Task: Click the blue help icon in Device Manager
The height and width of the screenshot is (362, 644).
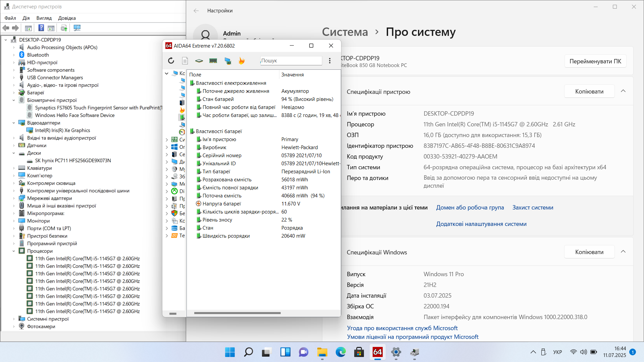Action: coord(41,28)
